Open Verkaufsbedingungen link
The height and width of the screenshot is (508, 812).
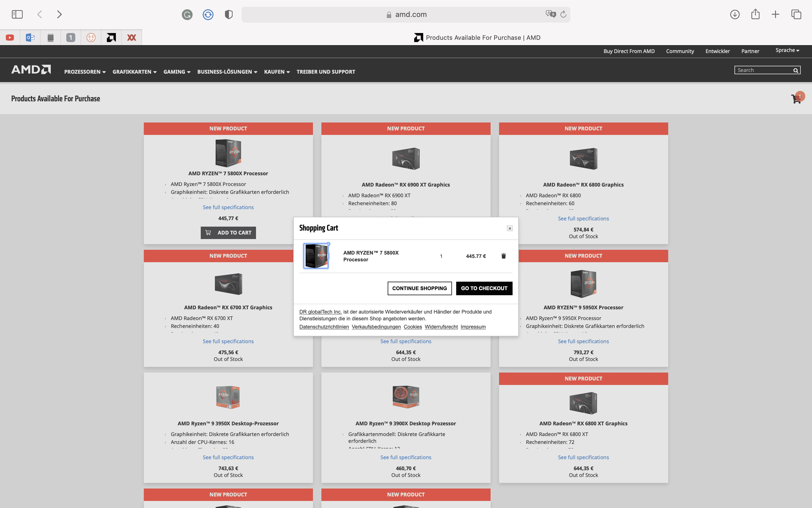[376, 327]
